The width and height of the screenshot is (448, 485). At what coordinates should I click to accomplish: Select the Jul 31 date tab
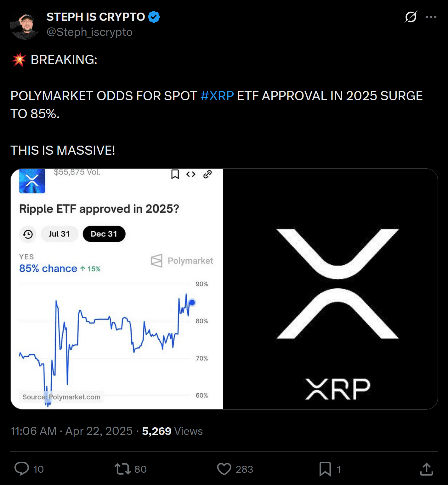[x=59, y=234]
